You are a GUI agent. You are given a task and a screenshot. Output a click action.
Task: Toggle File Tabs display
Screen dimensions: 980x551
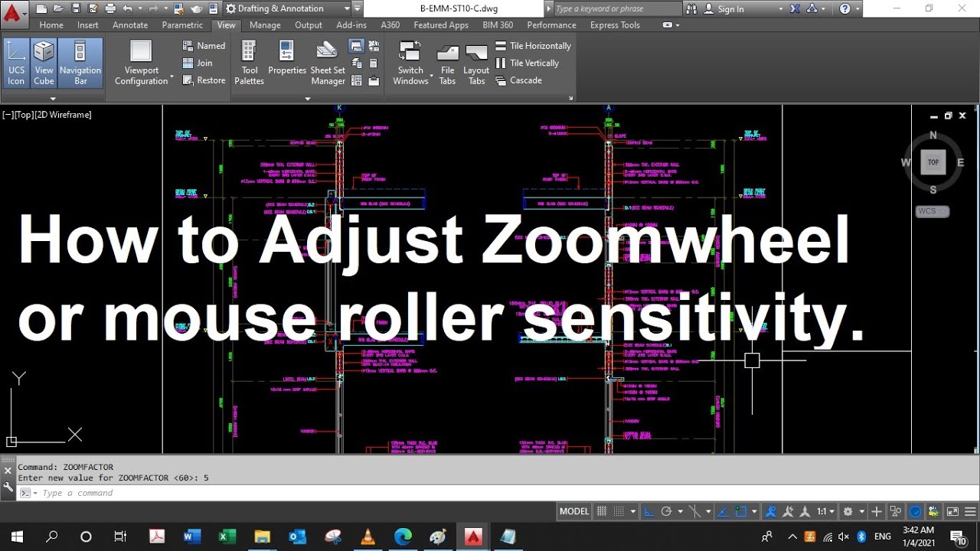pyautogui.click(x=447, y=64)
